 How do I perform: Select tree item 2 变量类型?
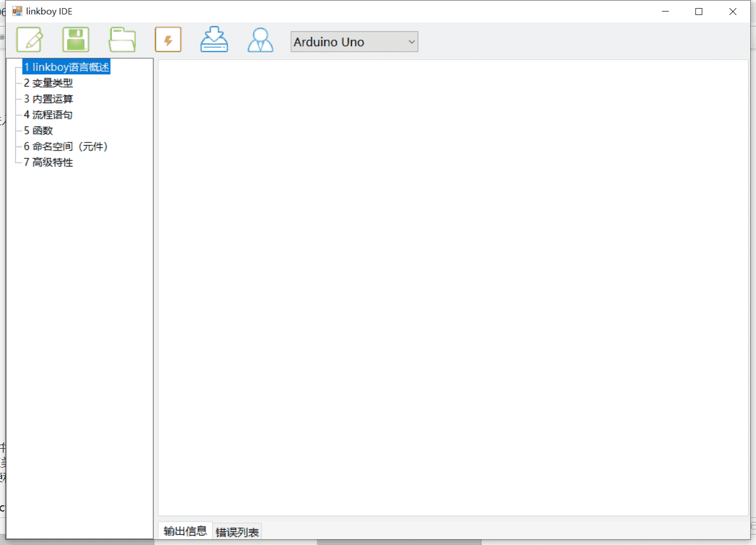click(48, 83)
